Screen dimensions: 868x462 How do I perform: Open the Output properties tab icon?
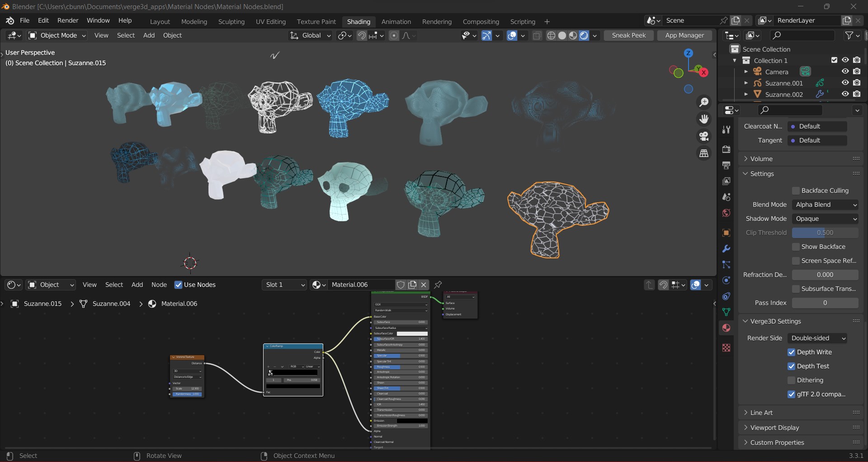726,165
